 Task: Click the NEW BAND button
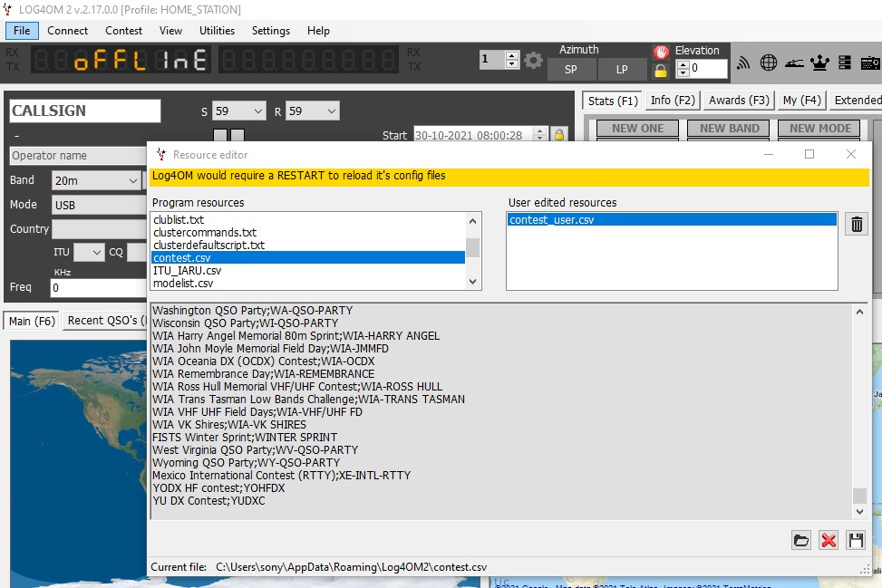click(x=730, y=128)
